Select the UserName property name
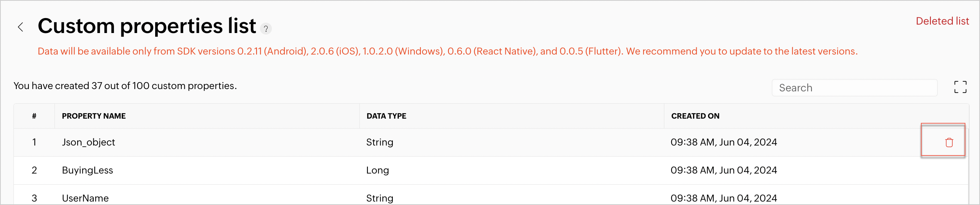This screenshot has width=980, height=205. [85, 198]
